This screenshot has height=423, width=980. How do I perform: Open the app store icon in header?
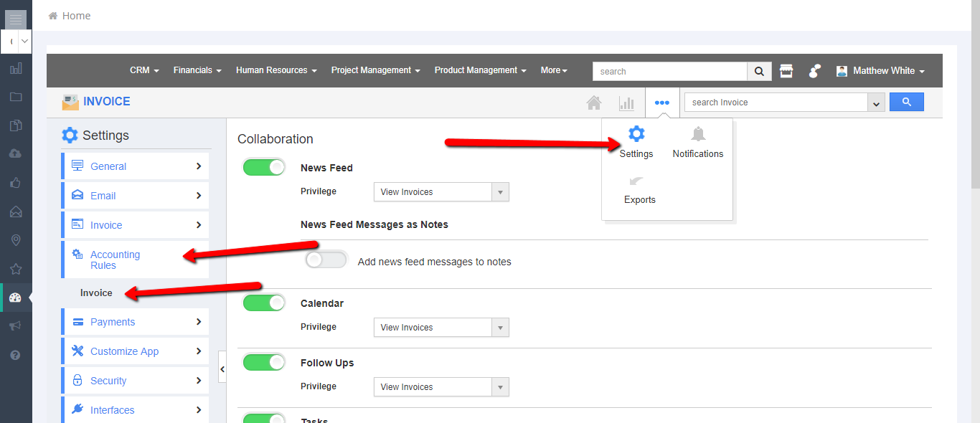[x=786, y=71]
